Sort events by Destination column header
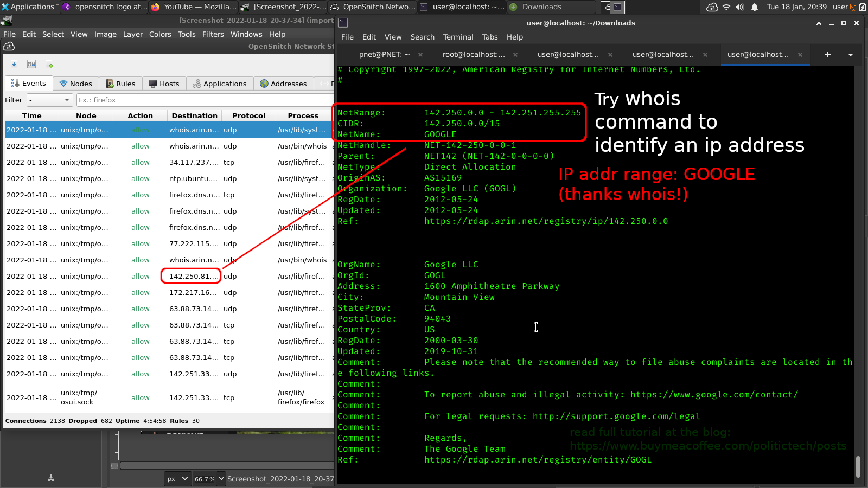The height and width of the screenshot is (488, 868). pyautogui.click(x=194, y=116)
